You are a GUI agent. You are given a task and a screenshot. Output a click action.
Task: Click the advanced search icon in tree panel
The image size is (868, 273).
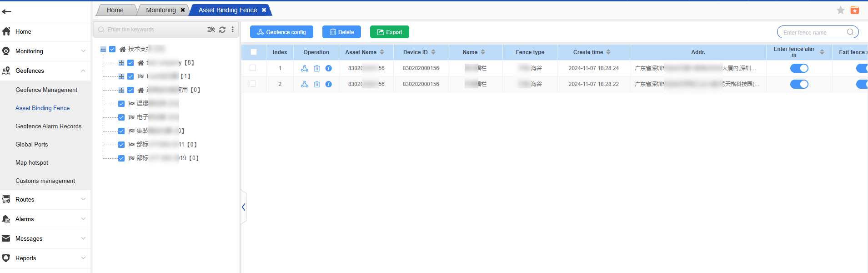(211, 30)
